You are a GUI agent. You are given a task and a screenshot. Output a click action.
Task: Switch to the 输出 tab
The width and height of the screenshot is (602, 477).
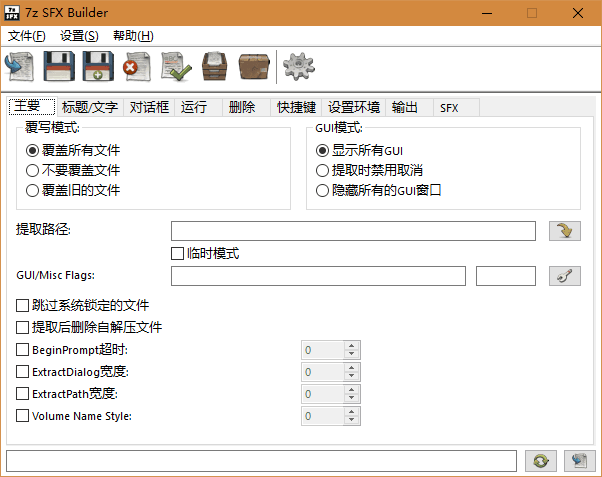point(409,108)
